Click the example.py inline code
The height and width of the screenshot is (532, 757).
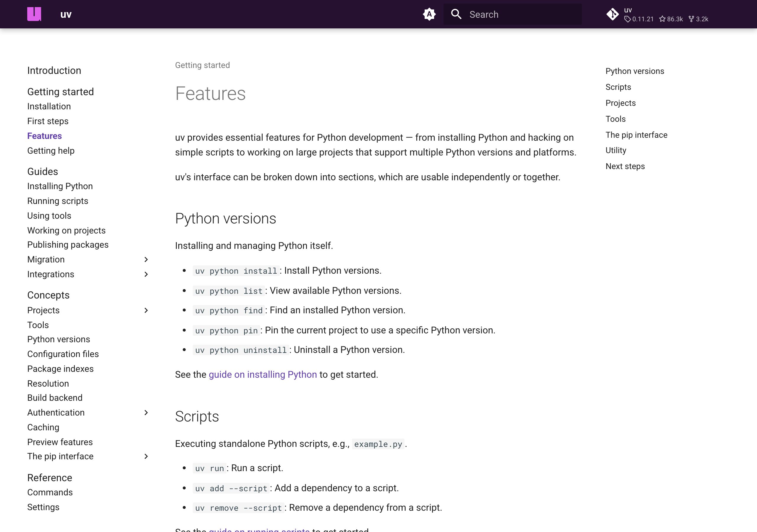tap(378, 444)
